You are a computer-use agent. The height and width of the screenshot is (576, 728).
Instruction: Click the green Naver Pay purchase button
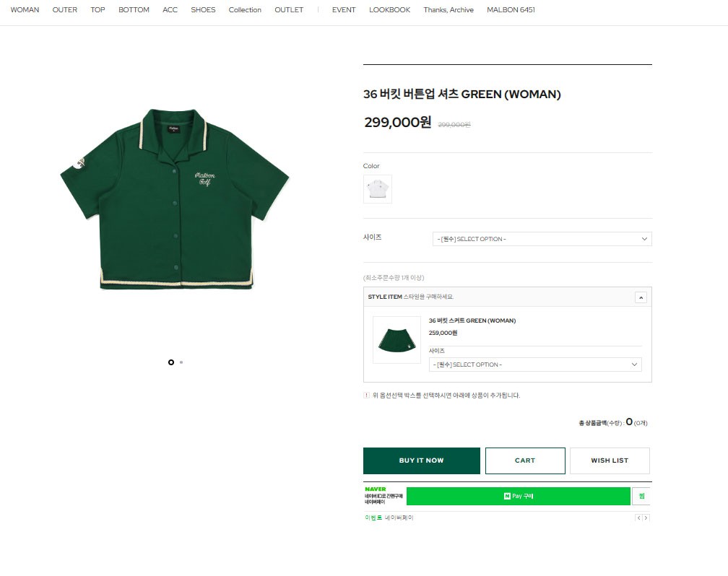tap(518, 497)
